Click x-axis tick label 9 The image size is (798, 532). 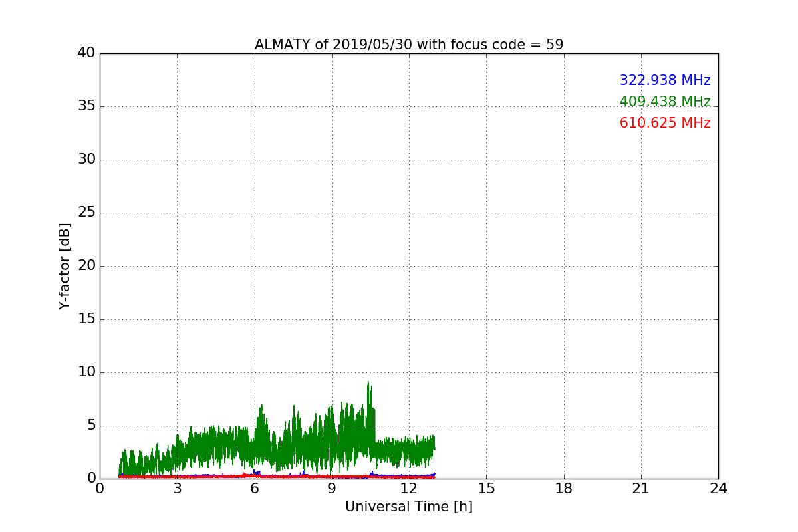pos(332,489)
